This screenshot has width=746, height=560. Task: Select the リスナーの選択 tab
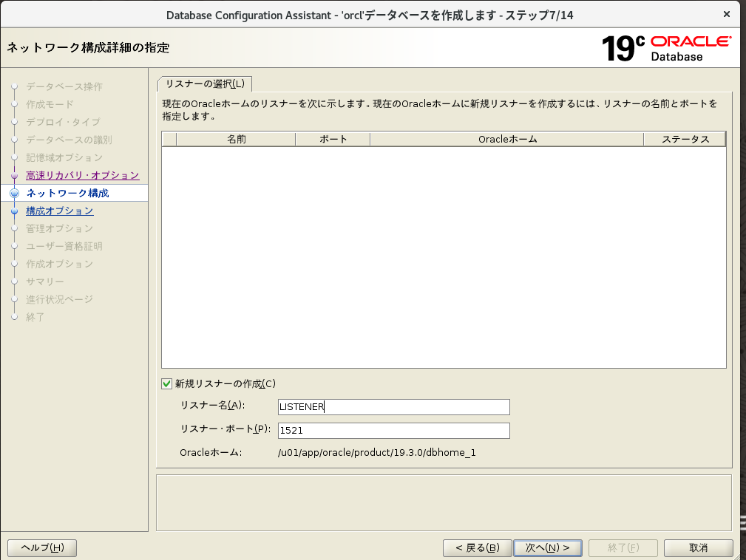coord(205,83)
